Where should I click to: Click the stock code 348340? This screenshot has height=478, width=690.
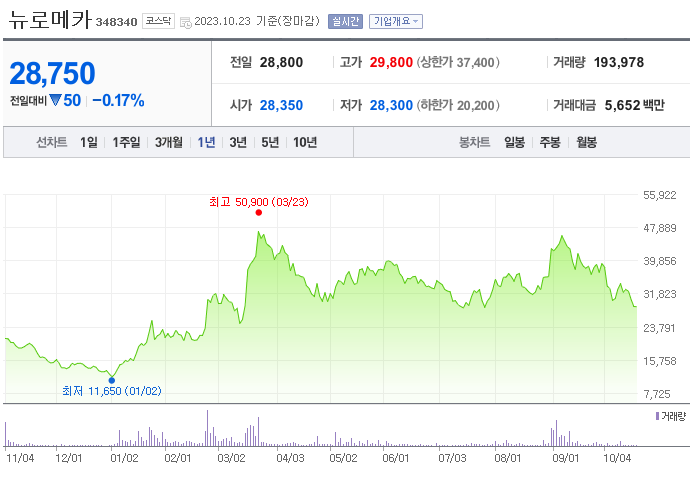click(117, 22)
